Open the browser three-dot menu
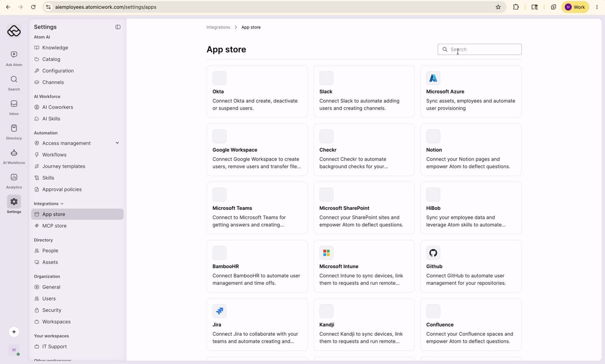Image resolution: width=605 pixels, height=364 pixels. (x=597, y=7)
